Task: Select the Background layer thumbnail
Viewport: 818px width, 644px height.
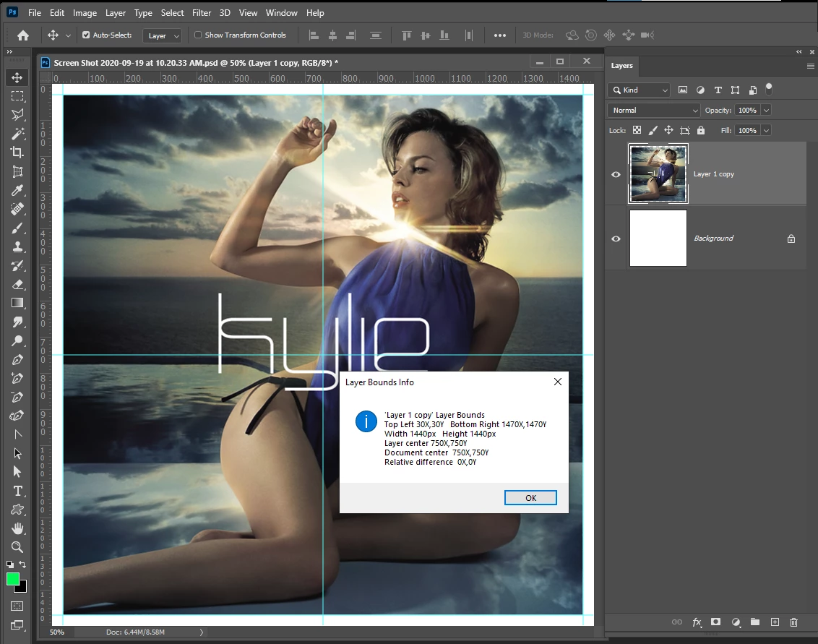Action: click(658, 238)
